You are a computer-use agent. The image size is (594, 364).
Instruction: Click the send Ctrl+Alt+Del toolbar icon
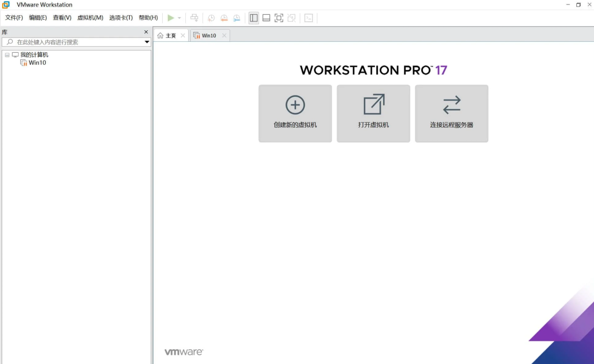194,18
